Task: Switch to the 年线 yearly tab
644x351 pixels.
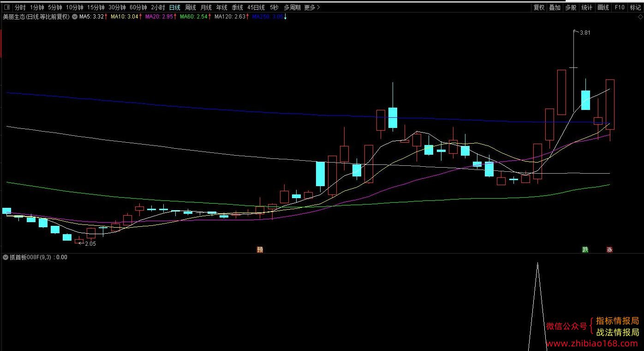Action: pos(222,7)
